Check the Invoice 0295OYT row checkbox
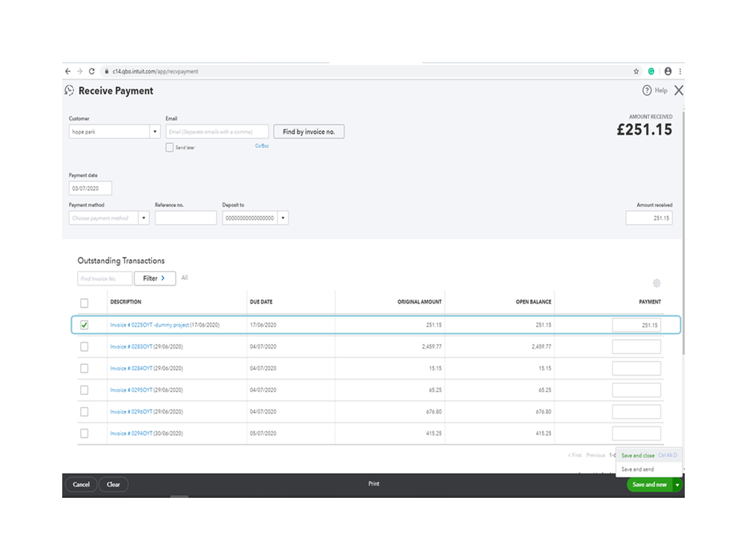Screen dimensions: 747x560 click(x=84, y=390)
